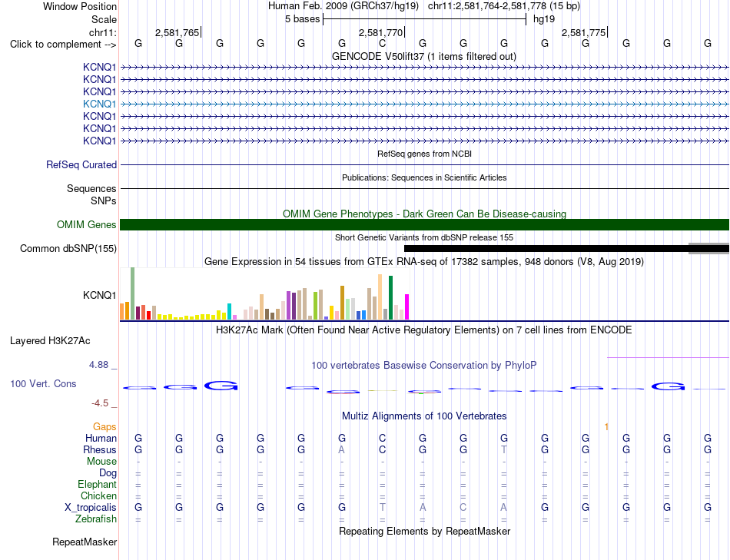Click the 'Click to complement -->' label
730x560 pixels.
pyautogui.click(x=63, y=45)
